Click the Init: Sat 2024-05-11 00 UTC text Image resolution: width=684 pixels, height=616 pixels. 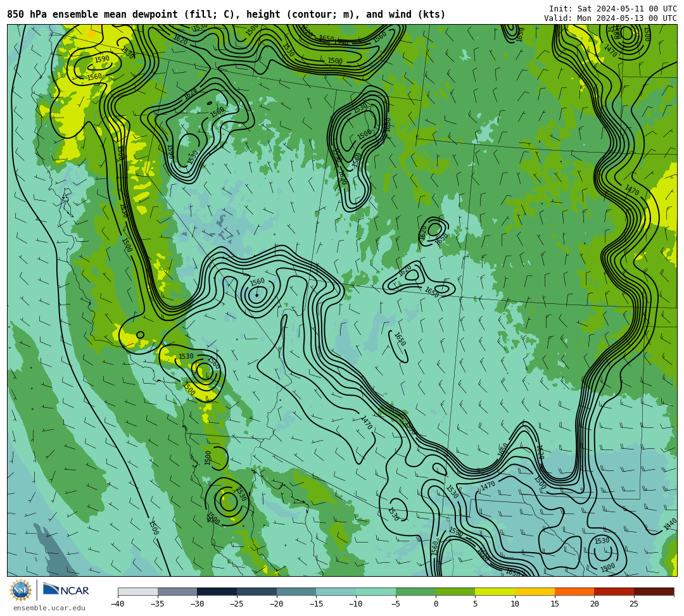(x=613, y=9)
